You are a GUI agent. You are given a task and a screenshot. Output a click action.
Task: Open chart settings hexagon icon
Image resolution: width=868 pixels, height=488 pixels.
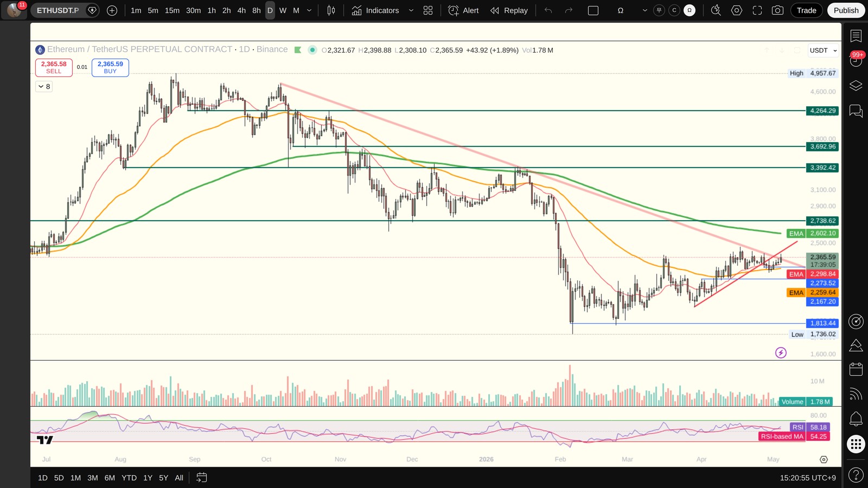click(737, 10)
